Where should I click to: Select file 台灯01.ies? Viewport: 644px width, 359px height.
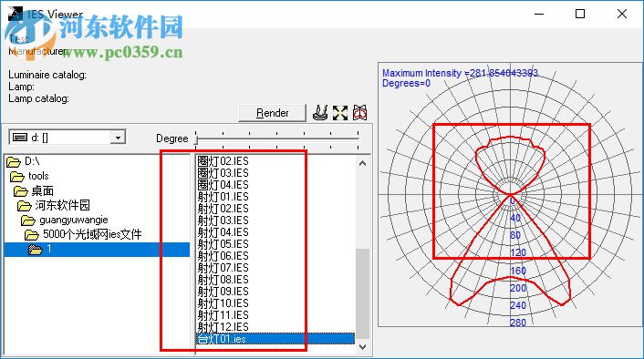275,339
